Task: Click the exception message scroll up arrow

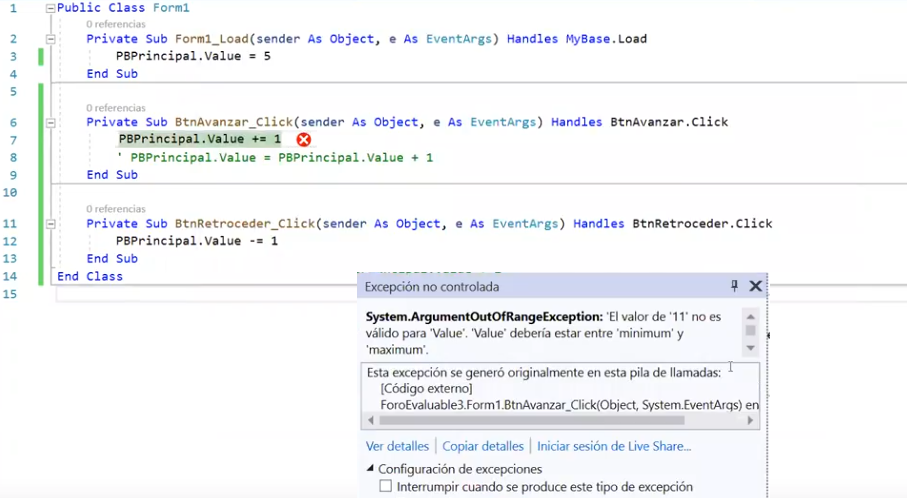Action: [x=750, y=316]
